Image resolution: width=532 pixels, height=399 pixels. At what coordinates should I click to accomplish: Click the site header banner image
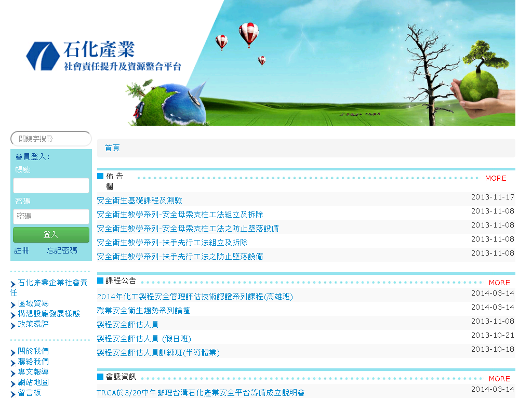pos(263,63)
